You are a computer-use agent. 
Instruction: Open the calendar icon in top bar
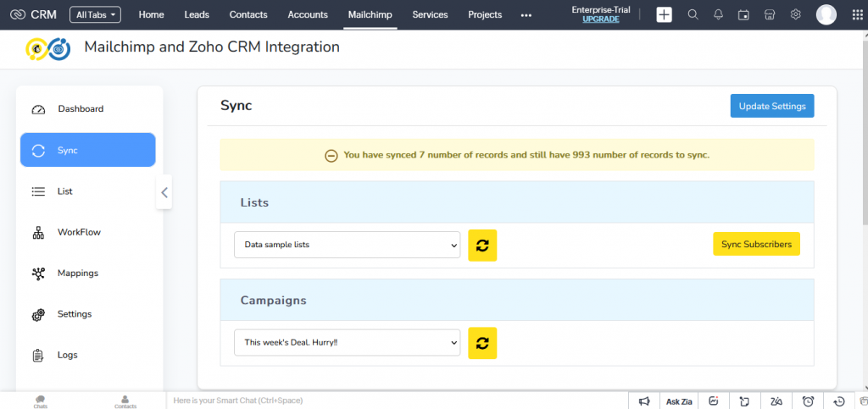coord(743,15)
